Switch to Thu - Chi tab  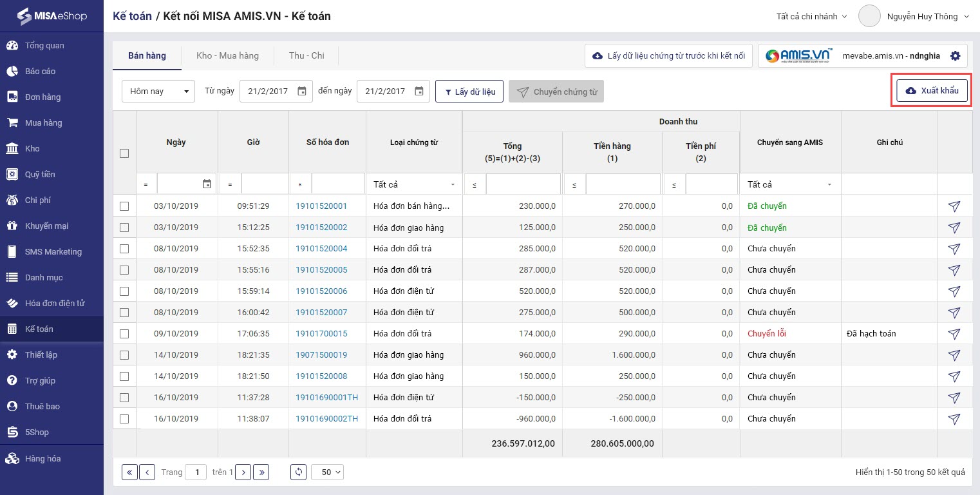point(306,56)
